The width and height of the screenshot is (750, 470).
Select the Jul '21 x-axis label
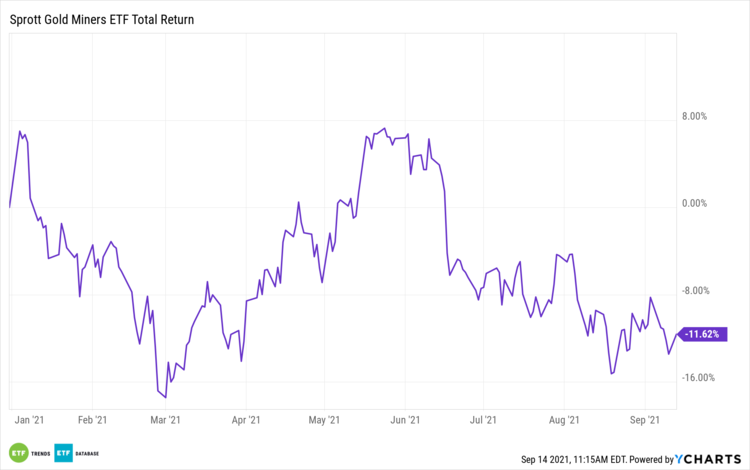coord(484,421)
